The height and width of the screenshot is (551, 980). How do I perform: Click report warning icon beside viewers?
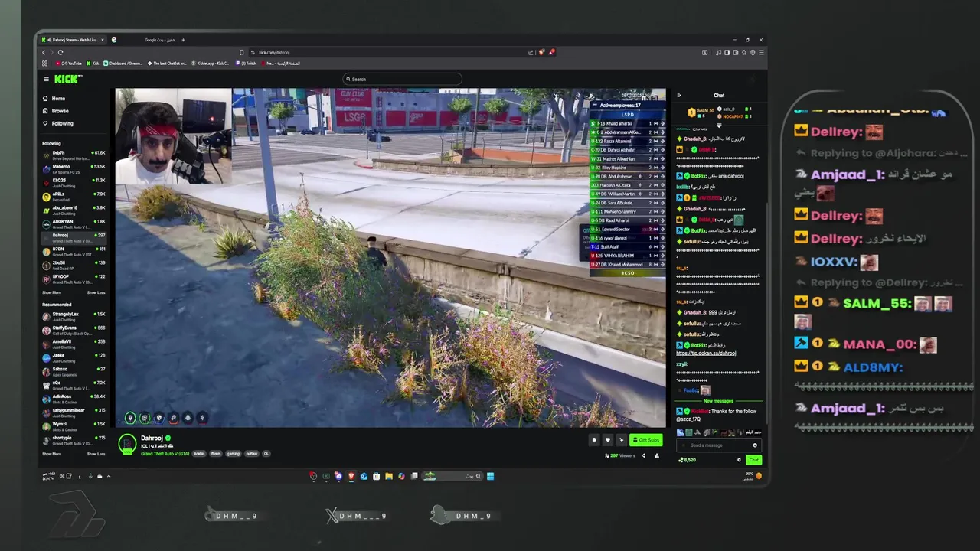656,455
